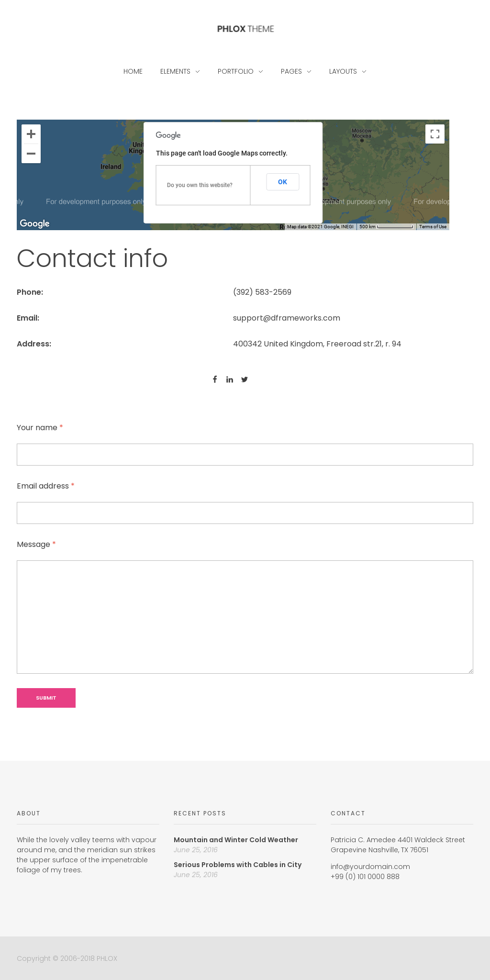This screenshot has height=980, width=490.
Task: Go to the Home menu item
Action: click(x=133, y=71)
